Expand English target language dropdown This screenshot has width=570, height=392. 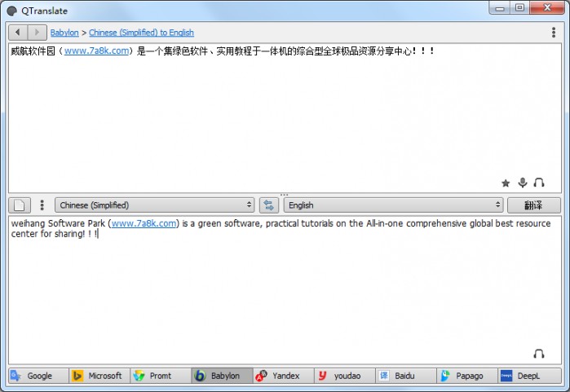pyautogui.click(x=393, y=205)
